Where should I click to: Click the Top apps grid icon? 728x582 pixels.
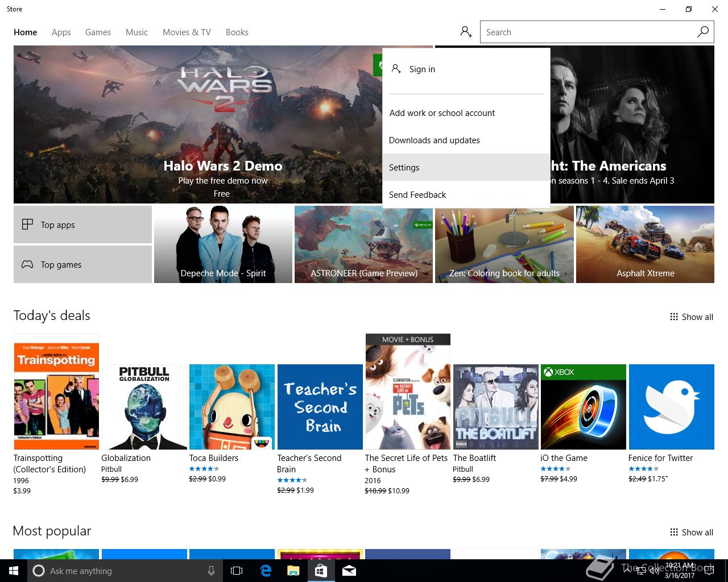tap(27, 225)
